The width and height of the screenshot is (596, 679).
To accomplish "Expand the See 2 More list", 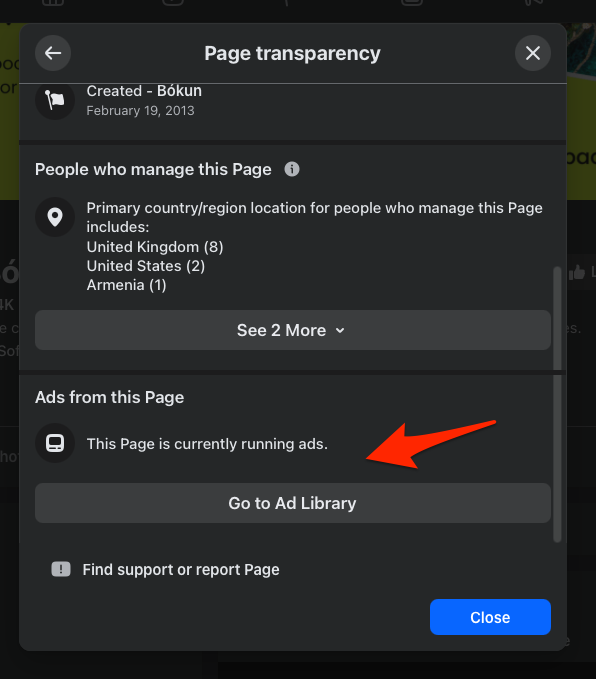I will tap(293, 330).
